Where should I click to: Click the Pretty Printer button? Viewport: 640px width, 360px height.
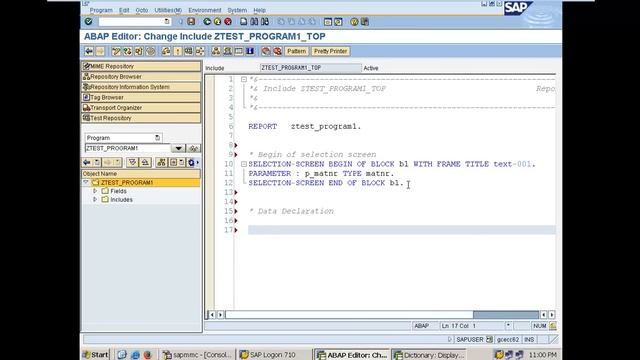pos(330,51)
